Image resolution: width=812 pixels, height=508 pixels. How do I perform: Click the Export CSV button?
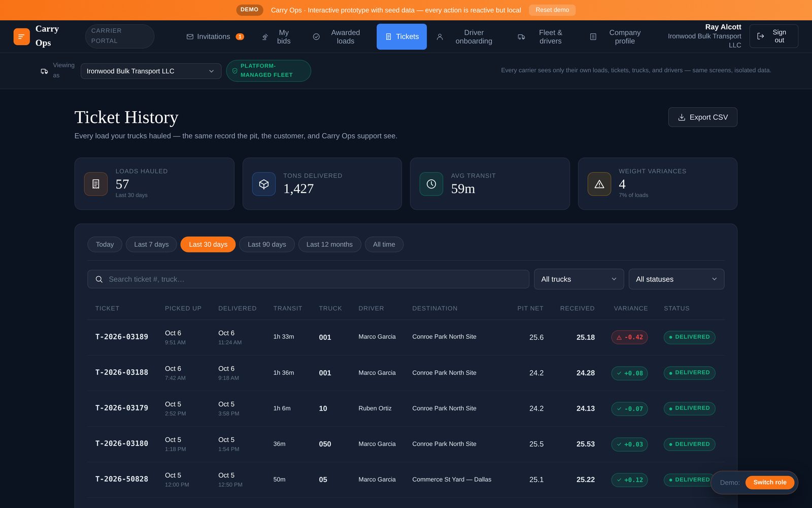click(702, 117)
